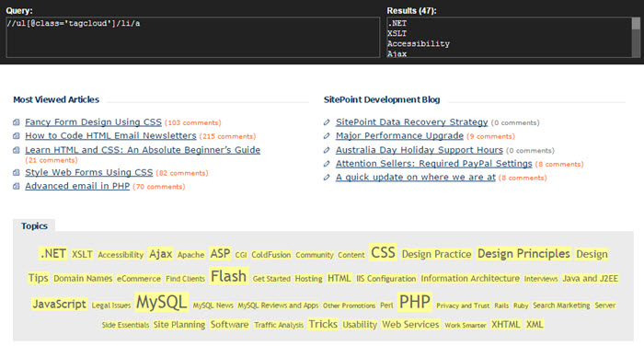Select the Search Marketing topic tag

click(x=561, y=306)
